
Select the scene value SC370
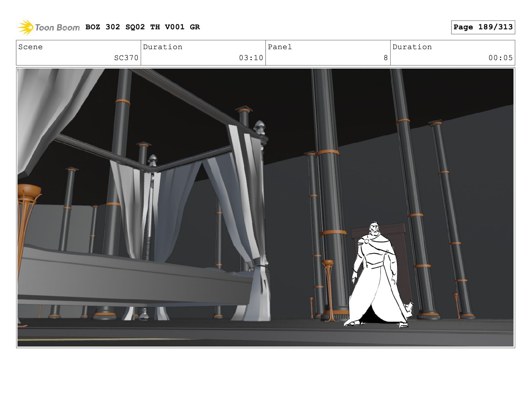126,58
